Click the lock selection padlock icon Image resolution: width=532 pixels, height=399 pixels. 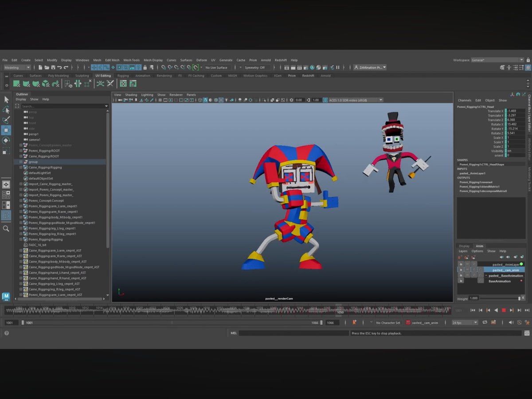pyautogui.click(x=145, y=67)
